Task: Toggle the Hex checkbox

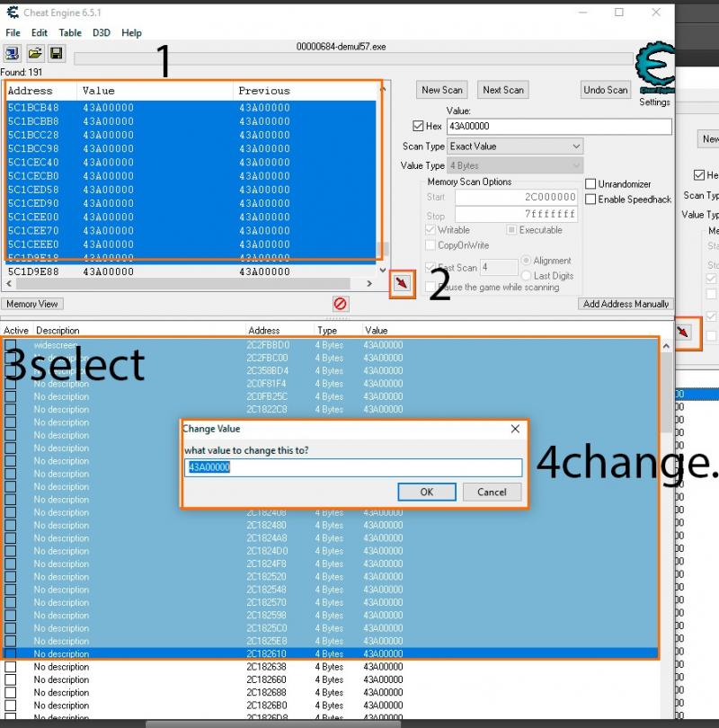Action: [x=418, y=126]
